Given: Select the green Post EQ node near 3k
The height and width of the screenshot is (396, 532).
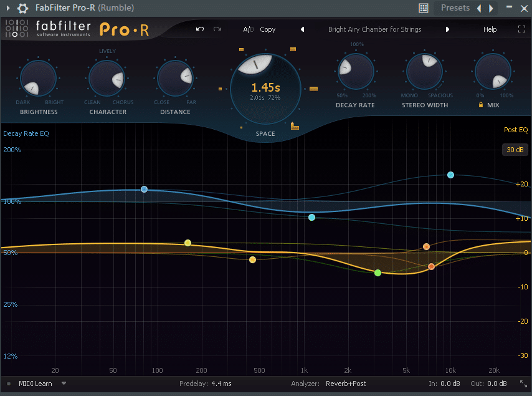Looking at the screenshot, I should pyautogui.click(x=378, y=273).
